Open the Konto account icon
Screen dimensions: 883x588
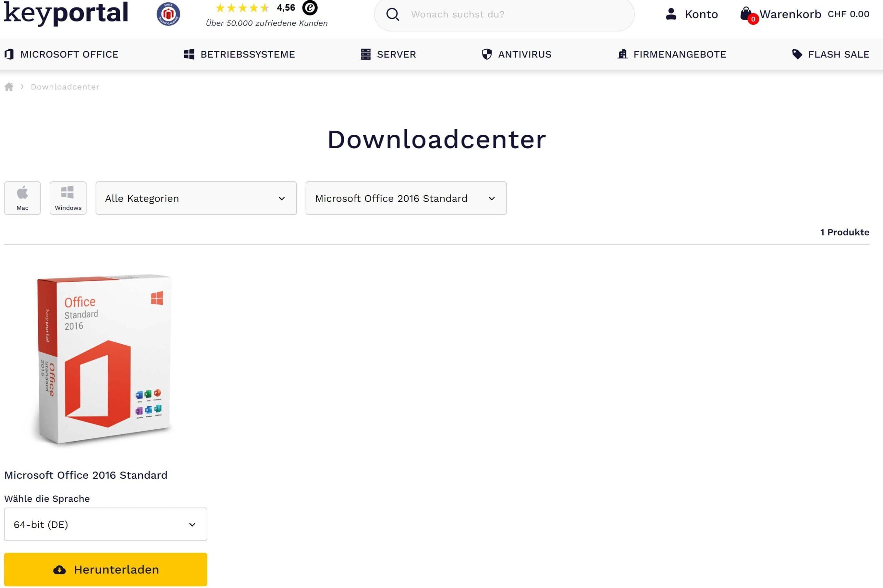coord(671,14)
